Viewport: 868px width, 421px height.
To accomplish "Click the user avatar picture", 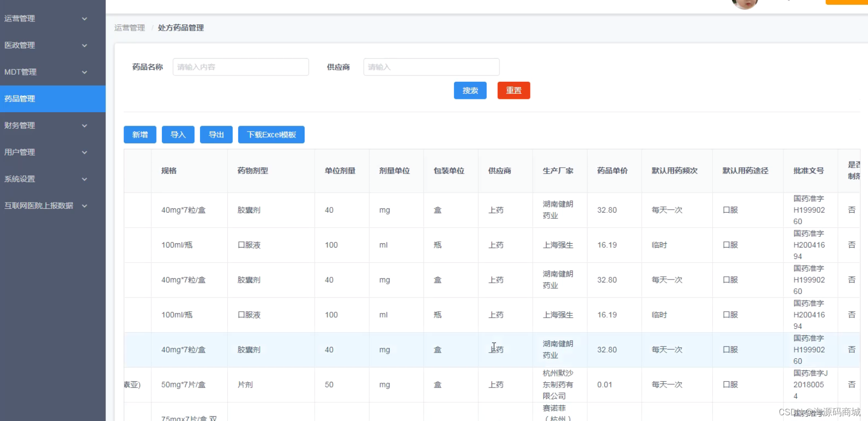I will 744,3.
